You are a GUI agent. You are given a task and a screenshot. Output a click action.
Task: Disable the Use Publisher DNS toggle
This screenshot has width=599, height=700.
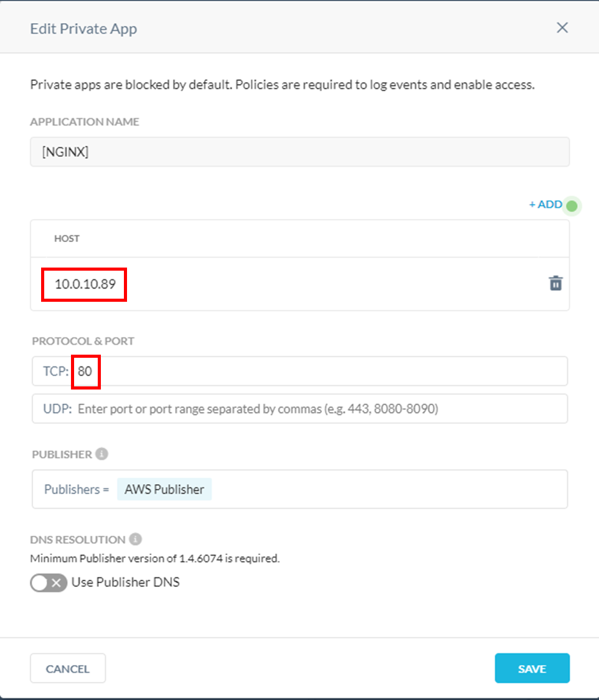(48, 582)
